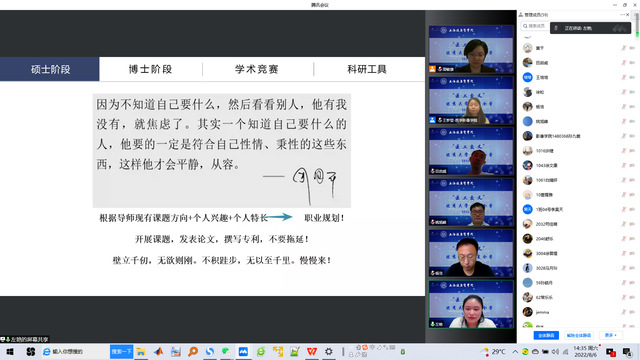This screenshot has width=640, height=360.
Task: Open the members panel three-dot menu
Action: click(x=622, y=15)
